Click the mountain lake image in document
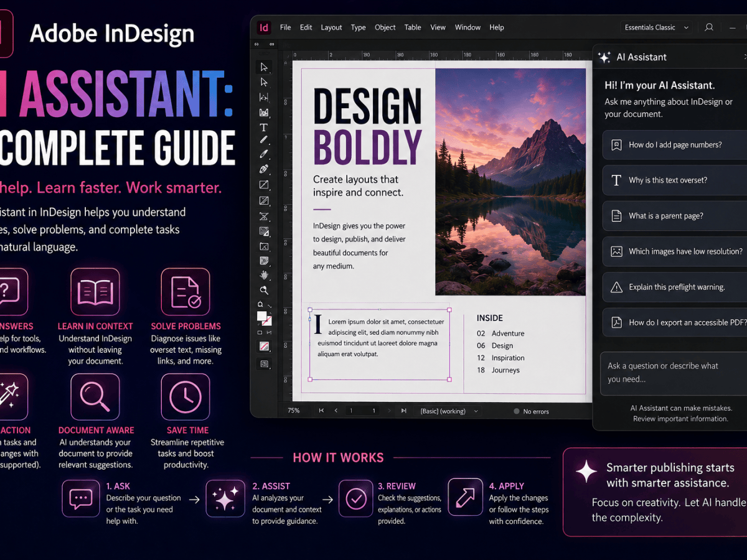Image resolution: width=747 pixels, height=560 pixels. pyautogui.click(x=510, y=182)
